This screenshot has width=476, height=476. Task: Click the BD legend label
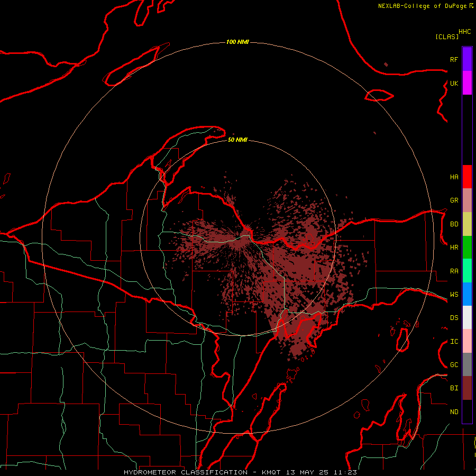coord(454,224)
